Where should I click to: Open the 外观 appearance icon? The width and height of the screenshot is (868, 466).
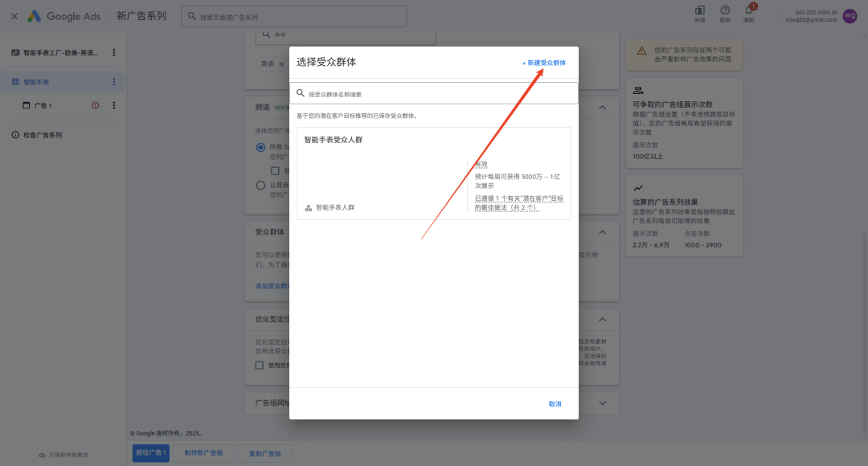pyautogui.click(x=700, y=11)
